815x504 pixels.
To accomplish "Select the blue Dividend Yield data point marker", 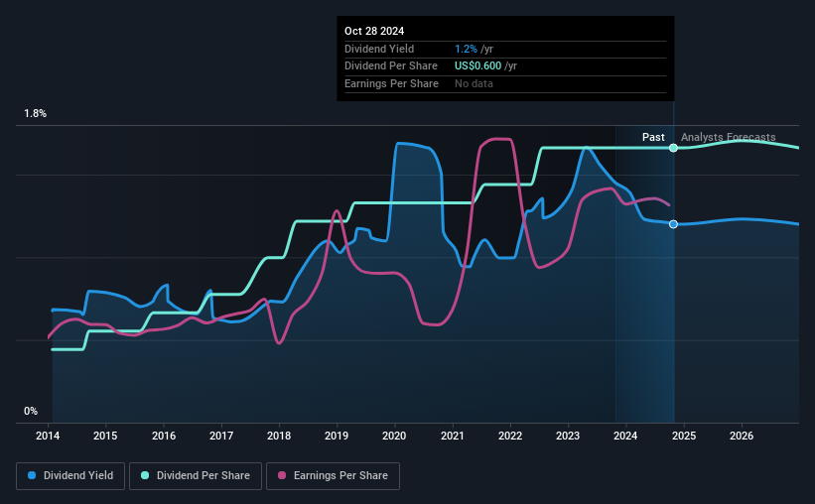I will (x=673, y=224).
